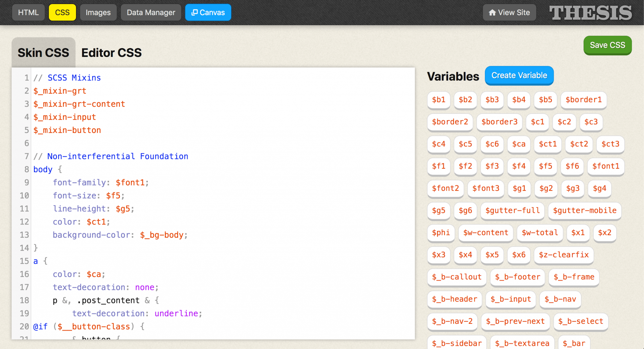Screen dimensions: 644x349
Task: Click the $border1 variable
Action: pos(584,100)
